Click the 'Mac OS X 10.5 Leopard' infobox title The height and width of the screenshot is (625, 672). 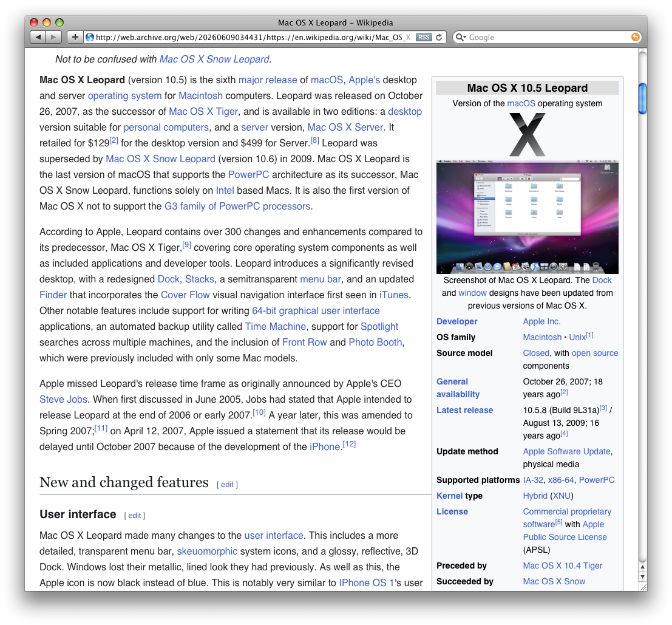[527, 88]
